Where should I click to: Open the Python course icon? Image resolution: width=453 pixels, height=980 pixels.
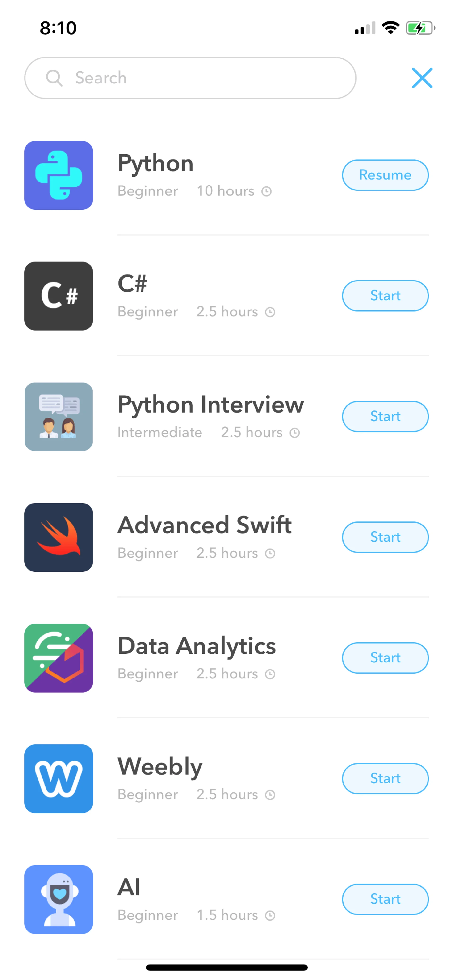click(x=59, y=175)
